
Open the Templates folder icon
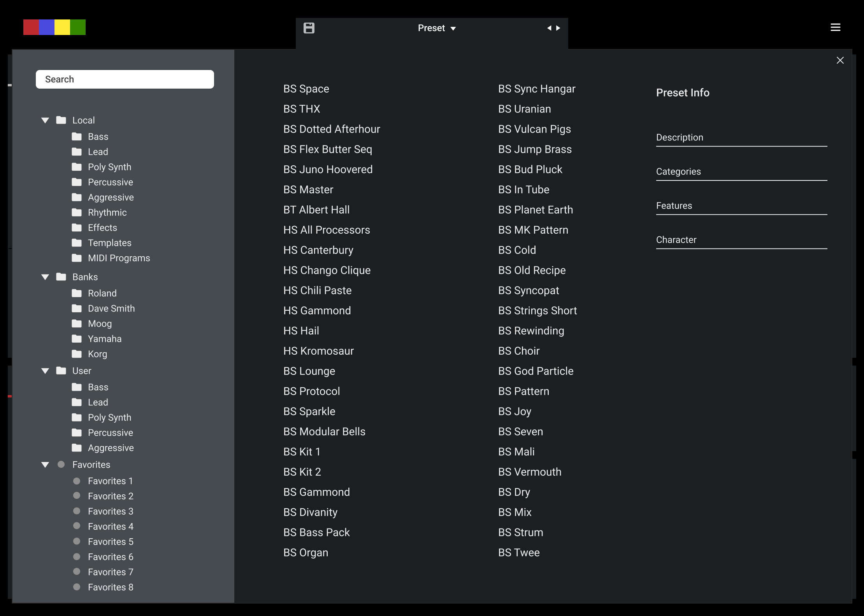click(77, 243)
